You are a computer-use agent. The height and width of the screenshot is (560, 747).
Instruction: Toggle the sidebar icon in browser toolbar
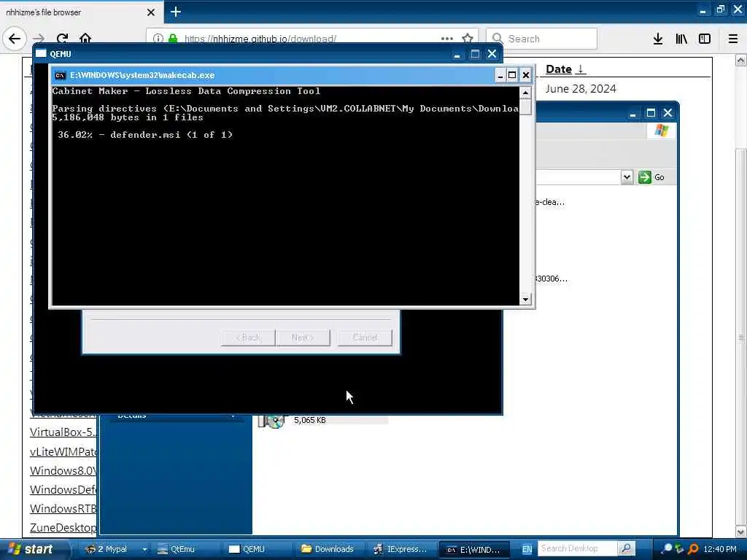(705, 39)
